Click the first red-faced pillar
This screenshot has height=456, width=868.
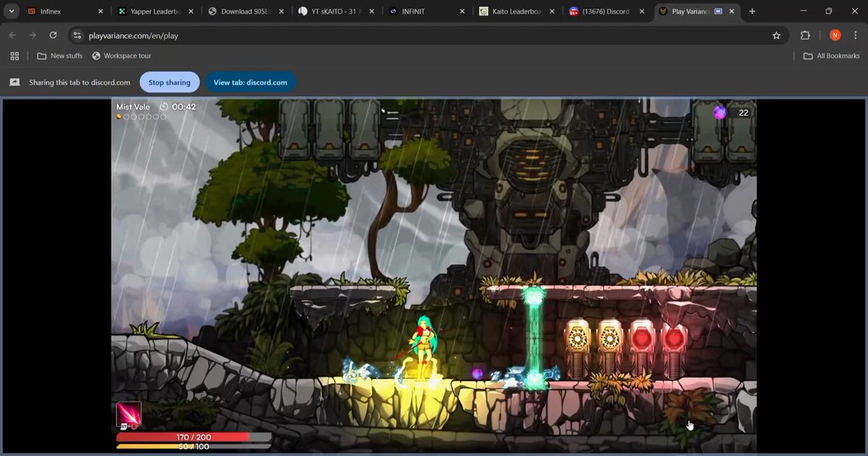(642, 349)
